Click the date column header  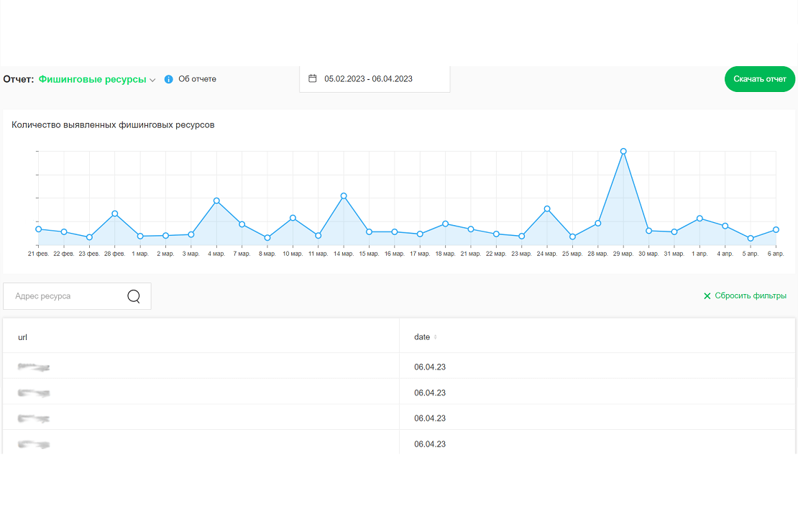click(422, 337)
